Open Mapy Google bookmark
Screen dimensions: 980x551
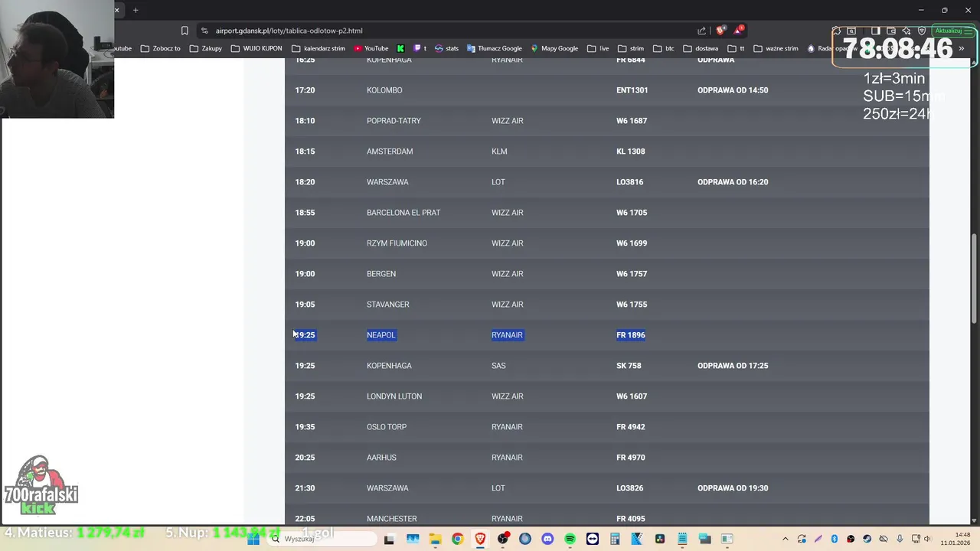554,48
